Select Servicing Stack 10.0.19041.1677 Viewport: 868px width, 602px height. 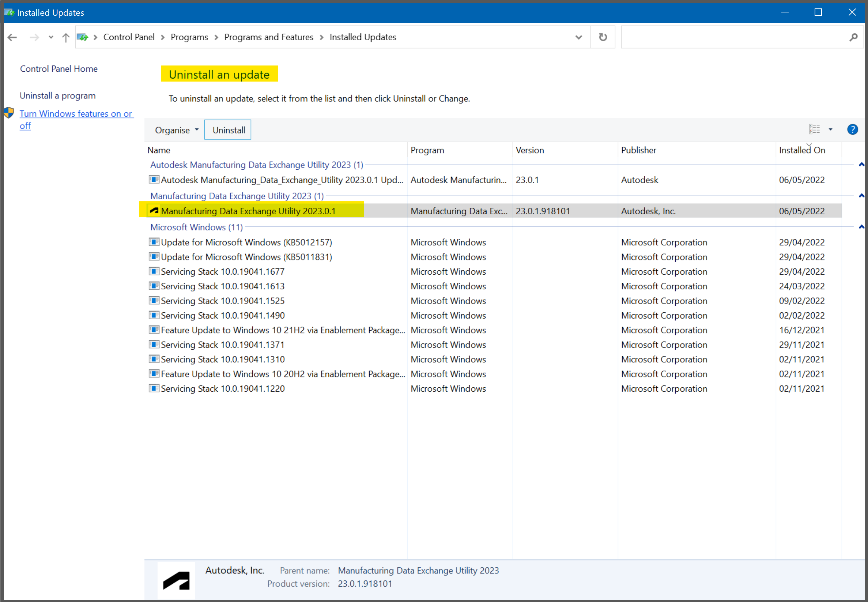(494, 272)
